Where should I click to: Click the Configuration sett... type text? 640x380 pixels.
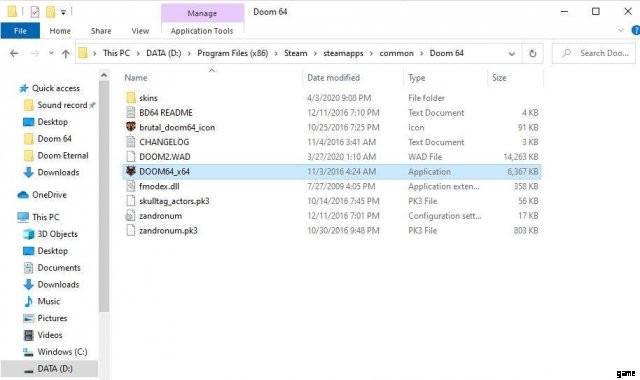click(444, 216)
